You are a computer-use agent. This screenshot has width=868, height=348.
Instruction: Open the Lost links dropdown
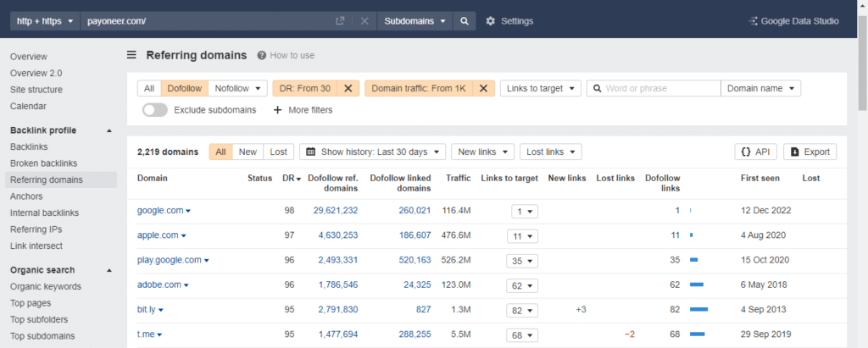click(x=551, y=152)
